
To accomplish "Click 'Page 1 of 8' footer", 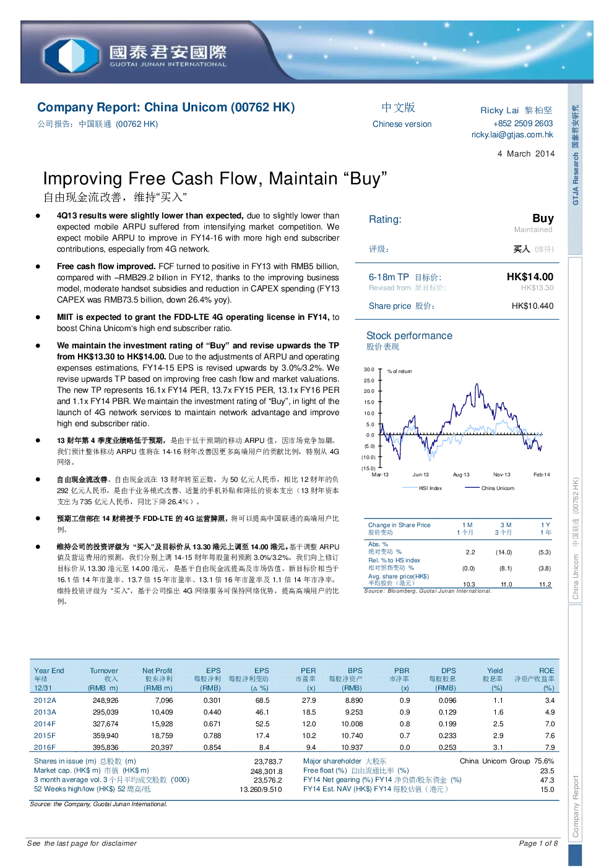I will (538, 843).
